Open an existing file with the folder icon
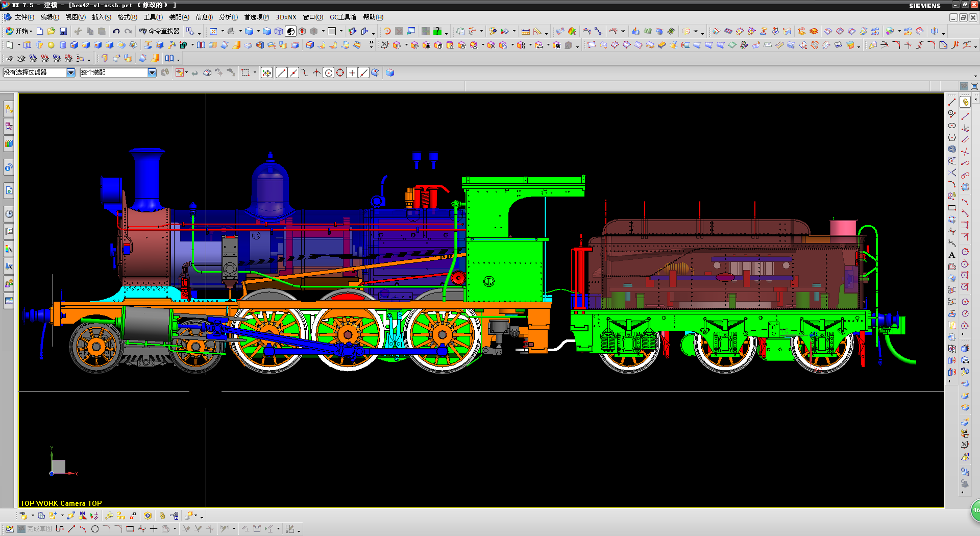This screenshot has width=980, height=536. pos(51,32)
